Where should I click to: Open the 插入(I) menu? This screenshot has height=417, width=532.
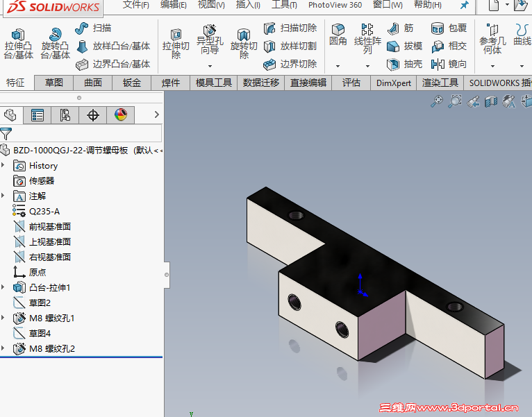[x=248, y=5]
